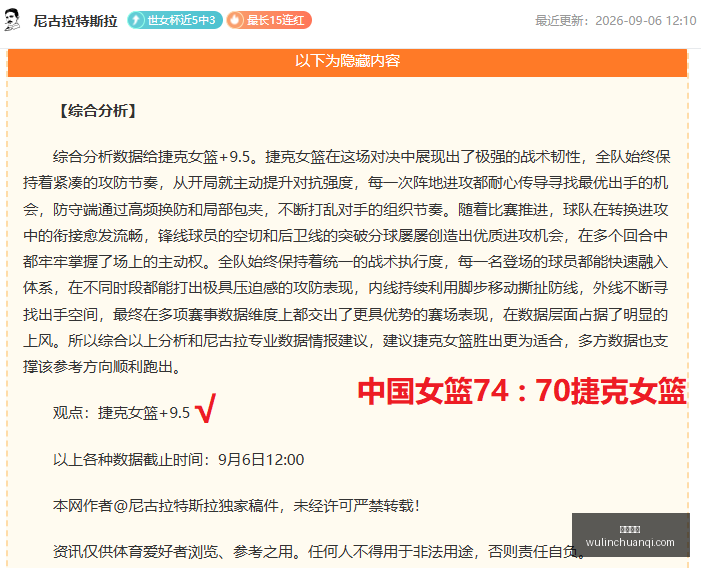The height and width of the screenshot is (568, 701).
Task: Select the orange 以下为隐藏内容 banner
Action: [x=347, y=62]
